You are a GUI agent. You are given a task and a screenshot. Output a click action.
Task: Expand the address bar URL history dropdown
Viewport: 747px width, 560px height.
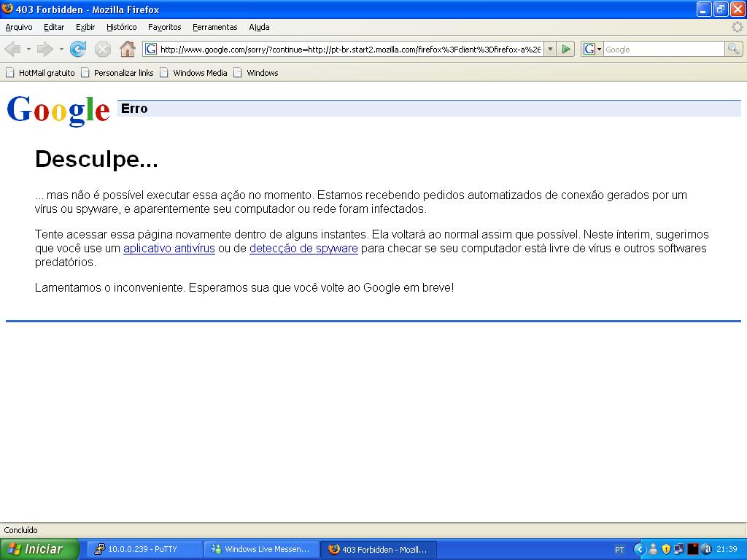point(550,49)
